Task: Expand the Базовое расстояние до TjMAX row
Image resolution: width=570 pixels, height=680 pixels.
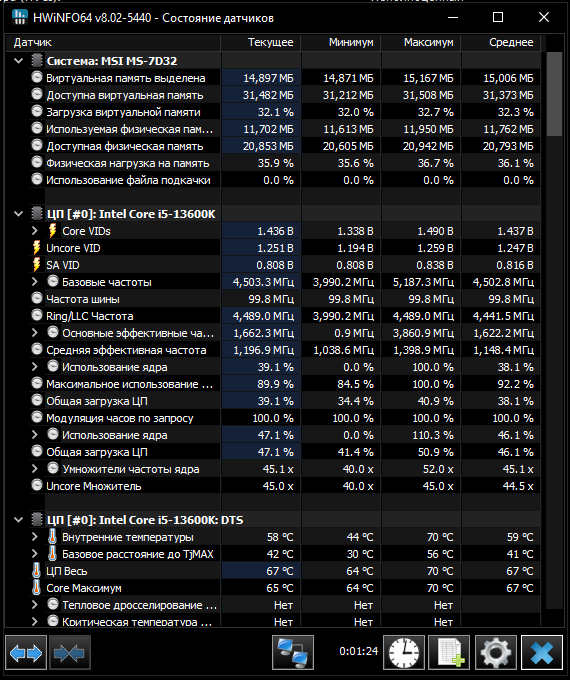Action: point(35,554)
